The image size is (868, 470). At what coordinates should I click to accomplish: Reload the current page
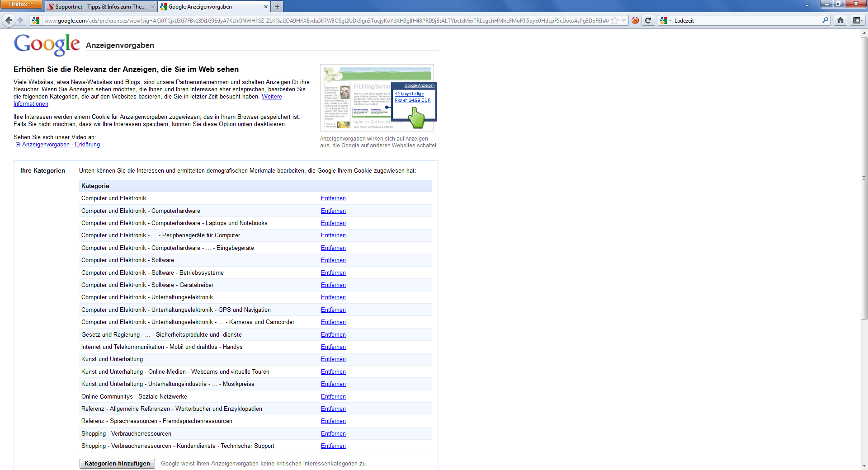click(648, 20)
